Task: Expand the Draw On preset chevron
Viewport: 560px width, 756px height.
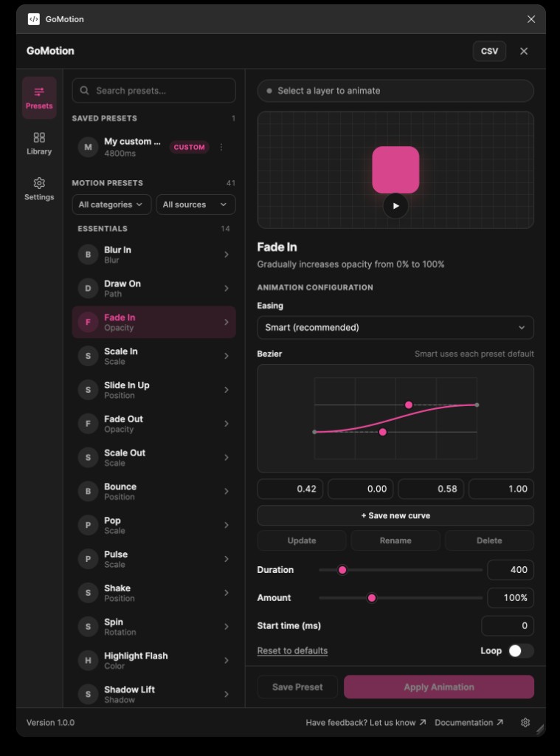Action: point(227,289)
